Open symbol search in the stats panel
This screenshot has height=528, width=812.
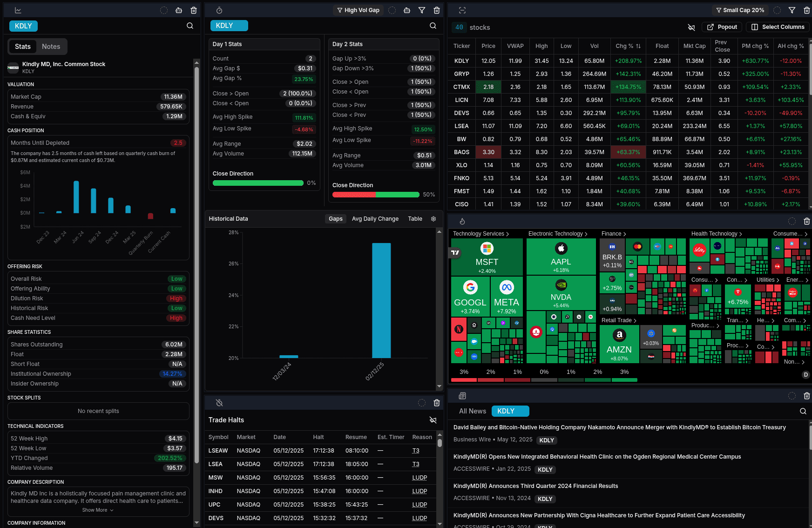pyautogui.click(x=190, y=26)
